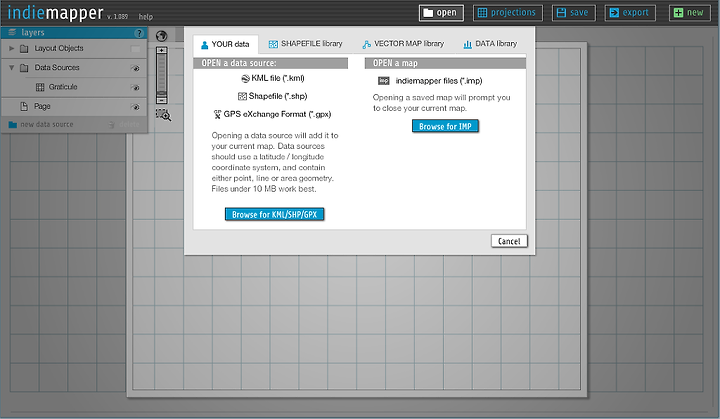720x419 pixels.
Task: Click the zoom out minus button
Action: (162, 100)
